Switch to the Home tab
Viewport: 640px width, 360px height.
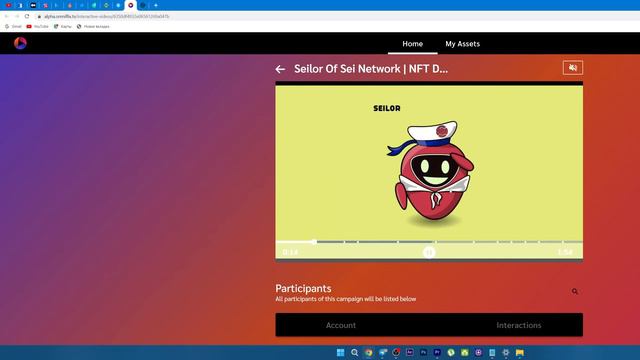pos(413,44)
